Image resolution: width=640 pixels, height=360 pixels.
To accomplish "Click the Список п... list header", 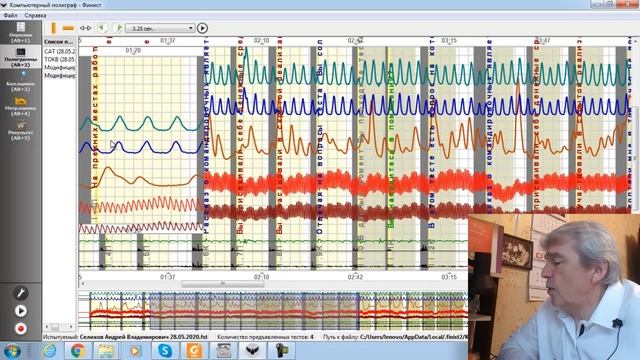I will 60,42.
